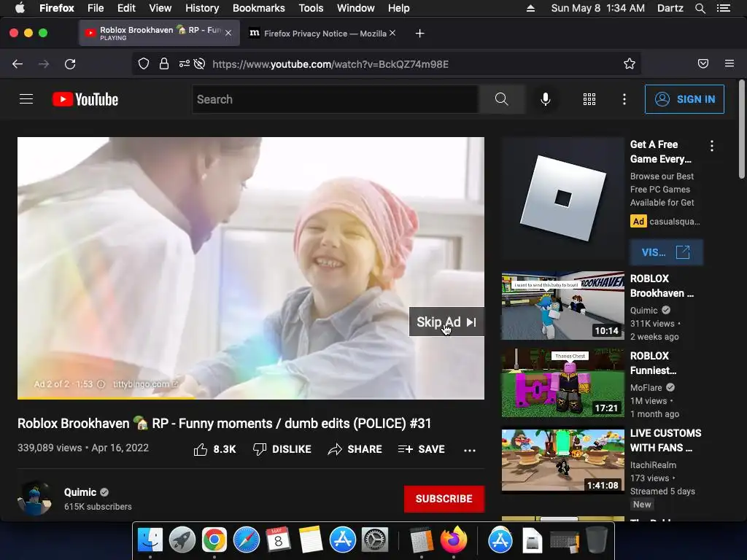Launch Safari from the Dock
Screen dimensions: 747x560
(x=247, y=540)
